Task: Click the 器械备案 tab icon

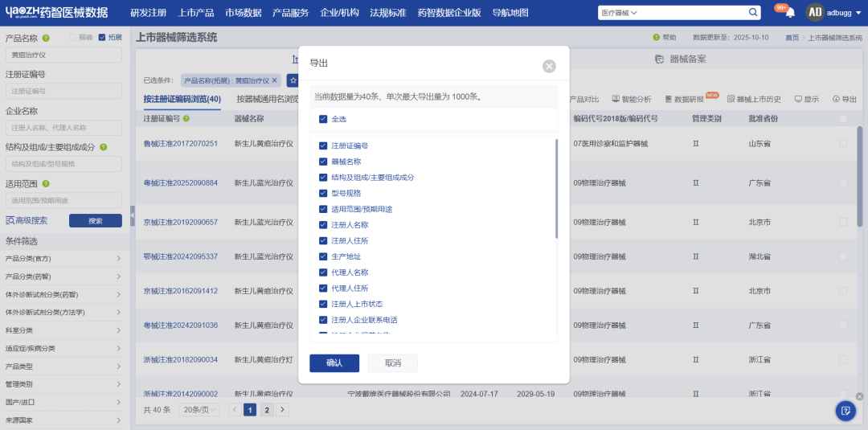Action: (659, 59)
